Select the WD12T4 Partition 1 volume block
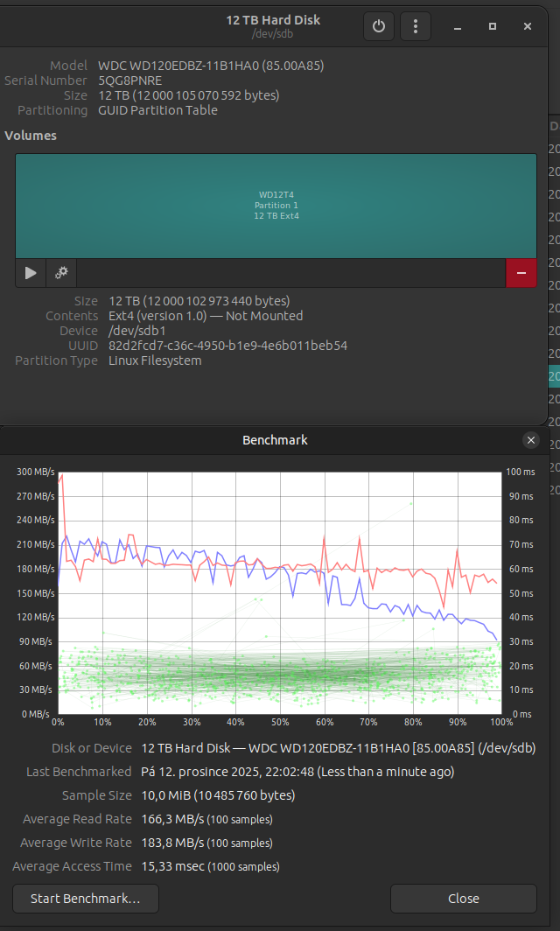 276,206
